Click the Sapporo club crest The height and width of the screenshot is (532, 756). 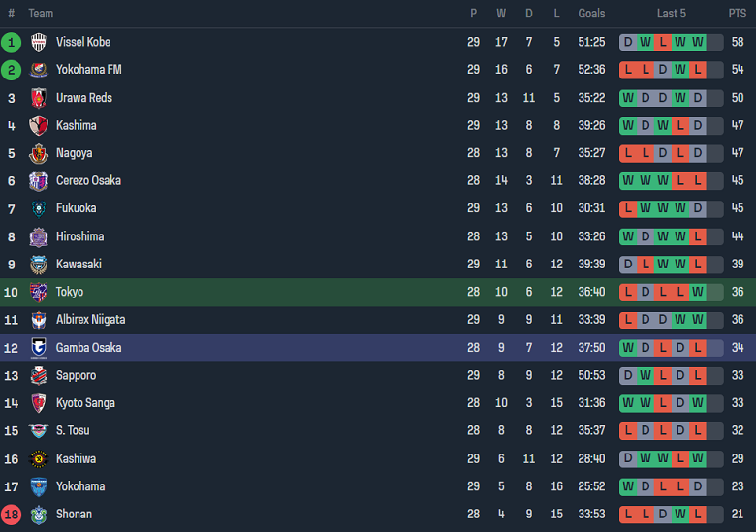tap(39, 375)
